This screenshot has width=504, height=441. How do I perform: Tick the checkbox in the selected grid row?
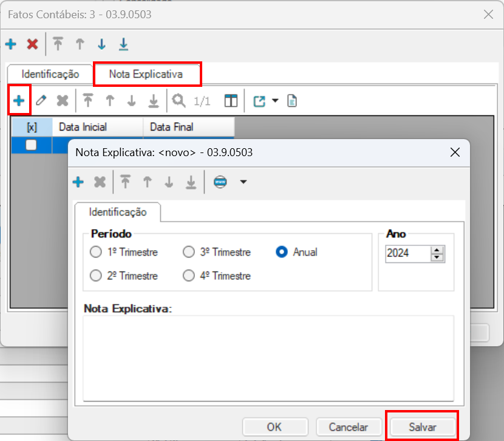click(x=31, y=145)
